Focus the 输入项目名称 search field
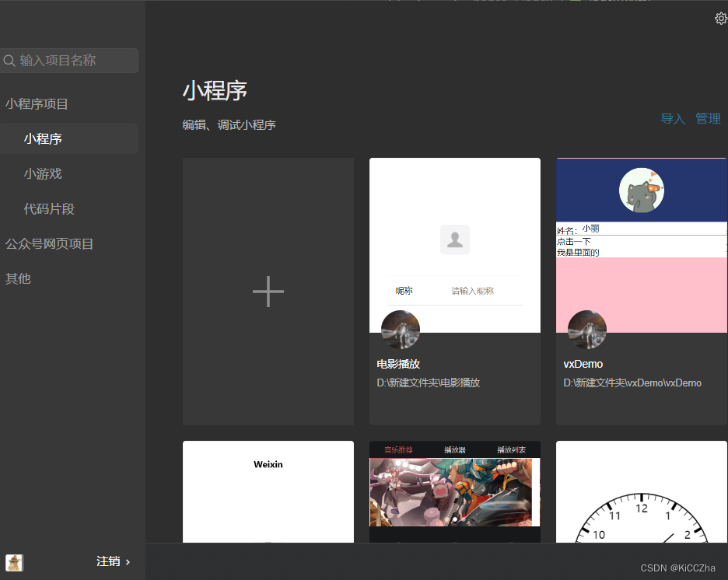 [68, 61]
